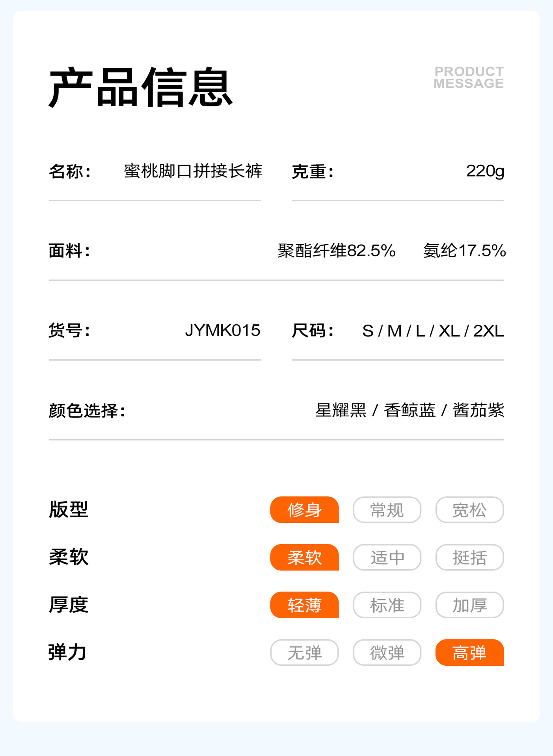Click the 产品信息 heading

[x=140, y=87]
